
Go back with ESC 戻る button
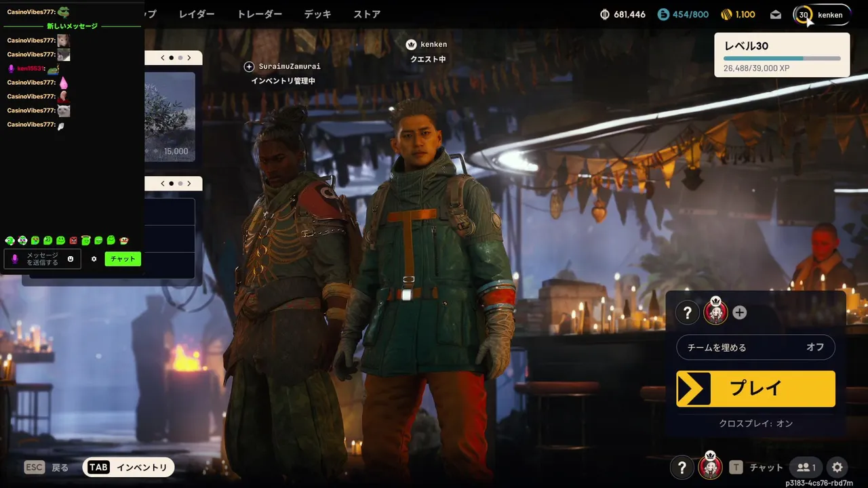pos(47,468)
